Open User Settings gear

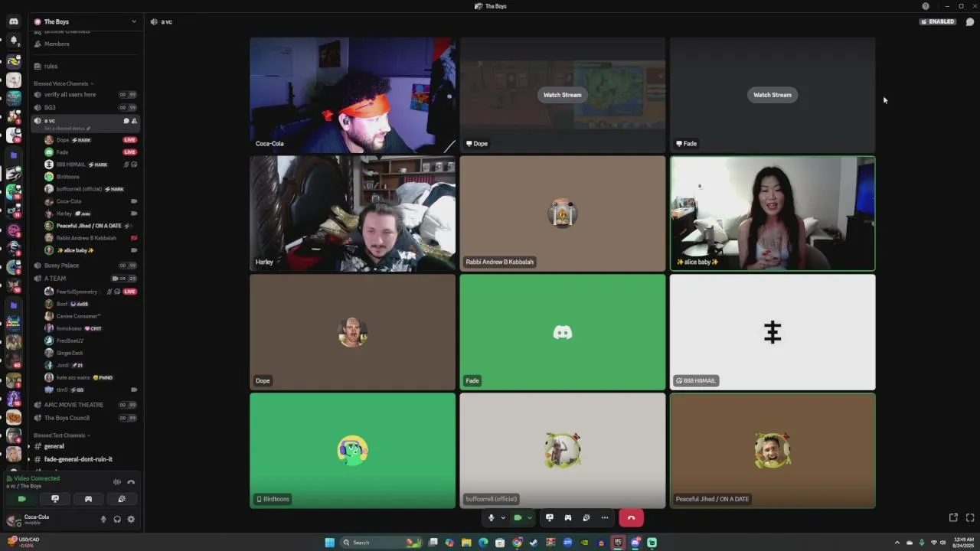pyautogui.click(x=131, y=520)
